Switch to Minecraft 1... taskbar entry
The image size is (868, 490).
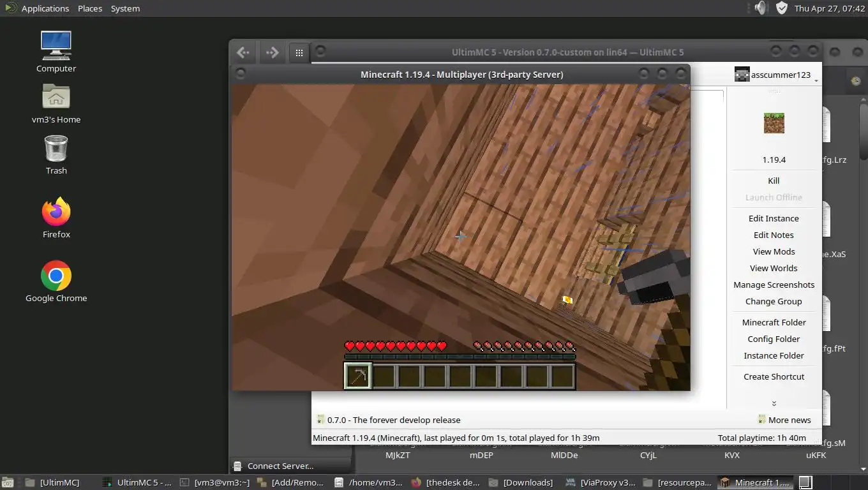coord(756,482)
